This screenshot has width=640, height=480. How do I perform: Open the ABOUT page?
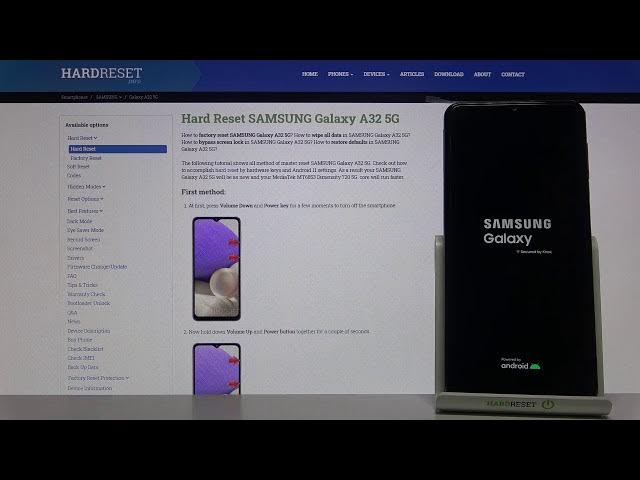coord(482,74)
